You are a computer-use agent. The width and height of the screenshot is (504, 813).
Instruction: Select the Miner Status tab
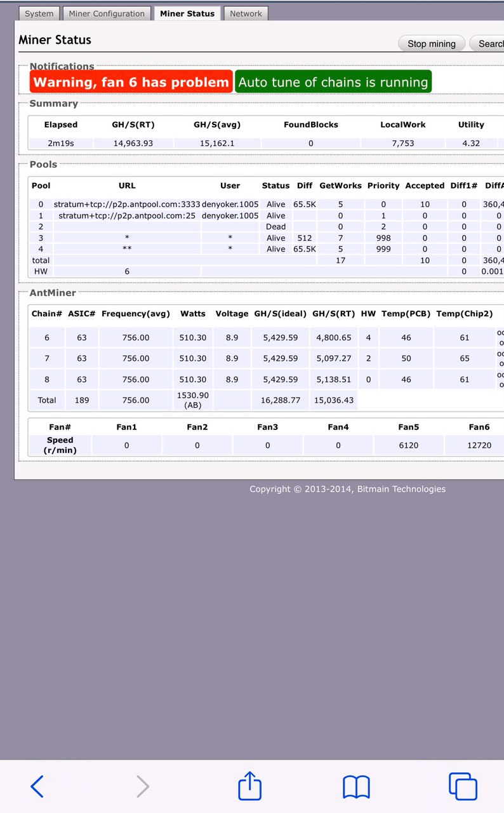click(x=187, y=13)
